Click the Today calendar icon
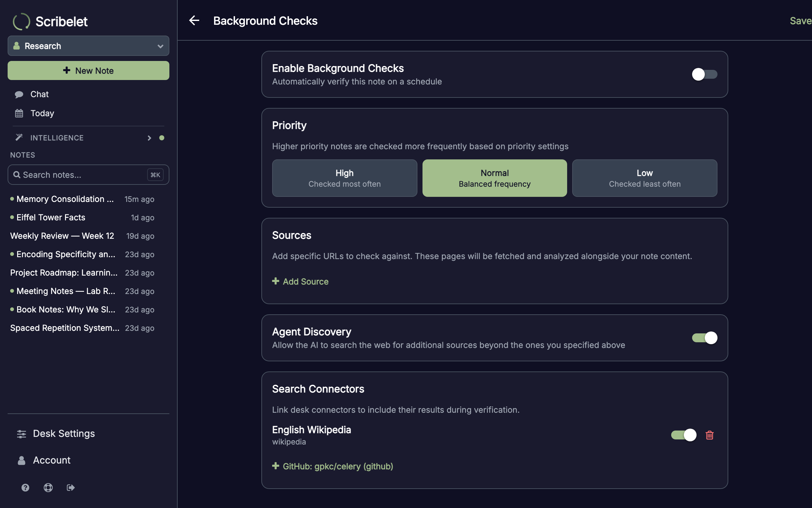 click(x=19, y=113)
